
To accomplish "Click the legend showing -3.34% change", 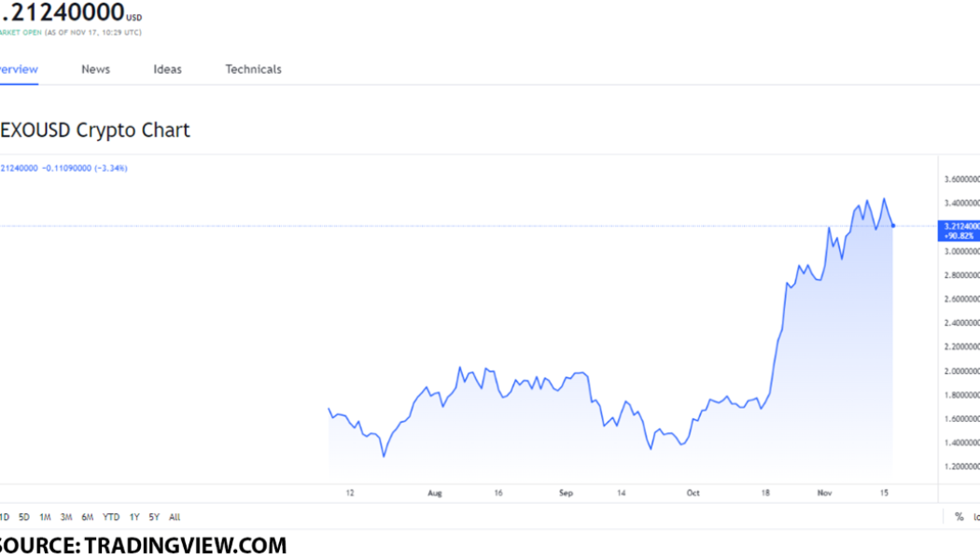I will (x=63, y=168).
